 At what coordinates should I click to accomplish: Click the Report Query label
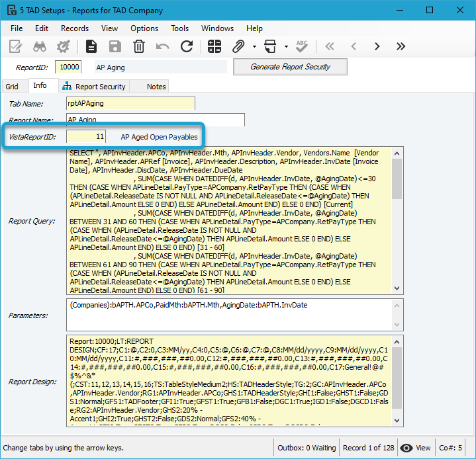click(x=32, y=221)
